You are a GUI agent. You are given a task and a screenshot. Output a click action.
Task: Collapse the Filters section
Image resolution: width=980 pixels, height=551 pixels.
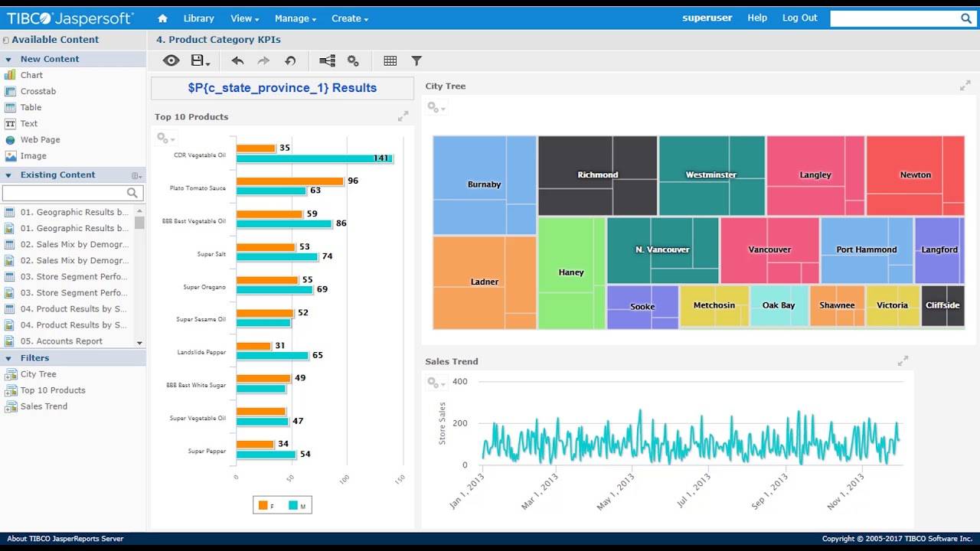click(8, 358)
